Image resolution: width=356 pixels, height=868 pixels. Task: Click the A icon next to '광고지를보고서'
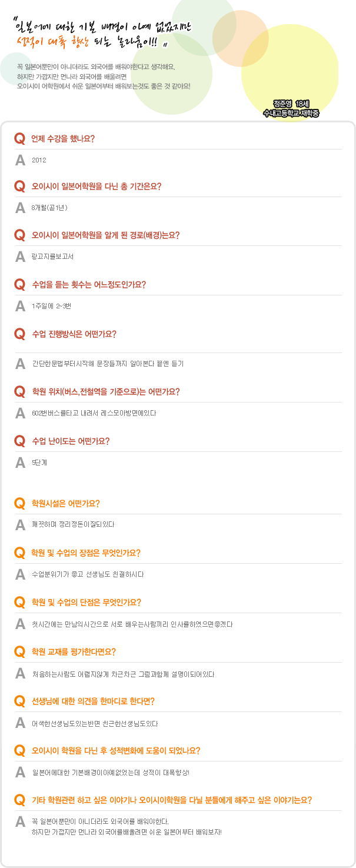tap(20, 256)
